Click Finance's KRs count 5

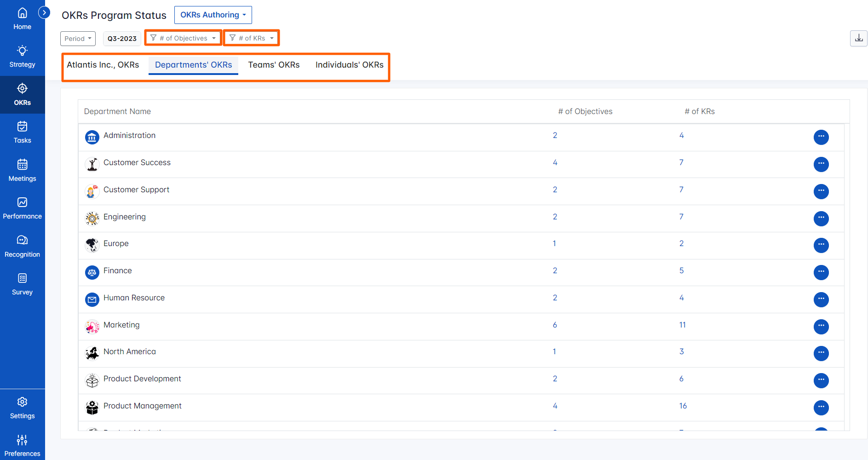(681, 270)
